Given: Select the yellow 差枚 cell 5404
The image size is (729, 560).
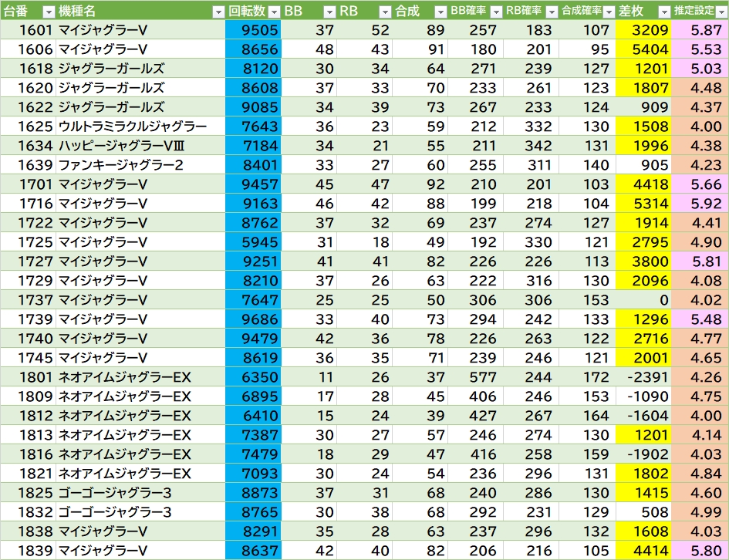Looking at the screenshot, I should click(x=644, y=49).
